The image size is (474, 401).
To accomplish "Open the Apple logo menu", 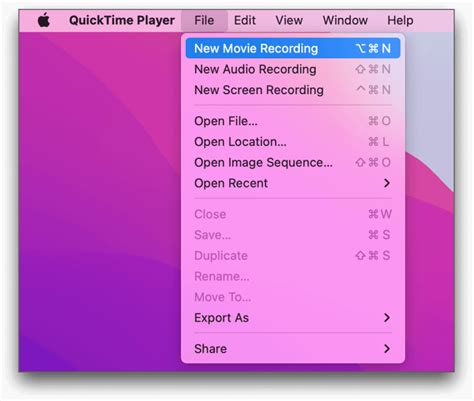I will [44, 20].
